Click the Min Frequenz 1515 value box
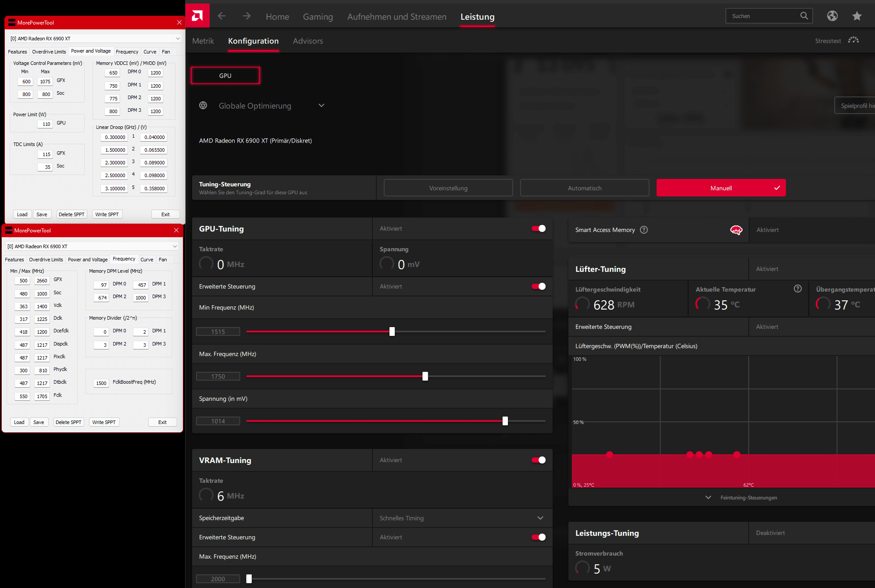Image resolution: width=875 pixels, height=588 pixels. click(218, 331)
